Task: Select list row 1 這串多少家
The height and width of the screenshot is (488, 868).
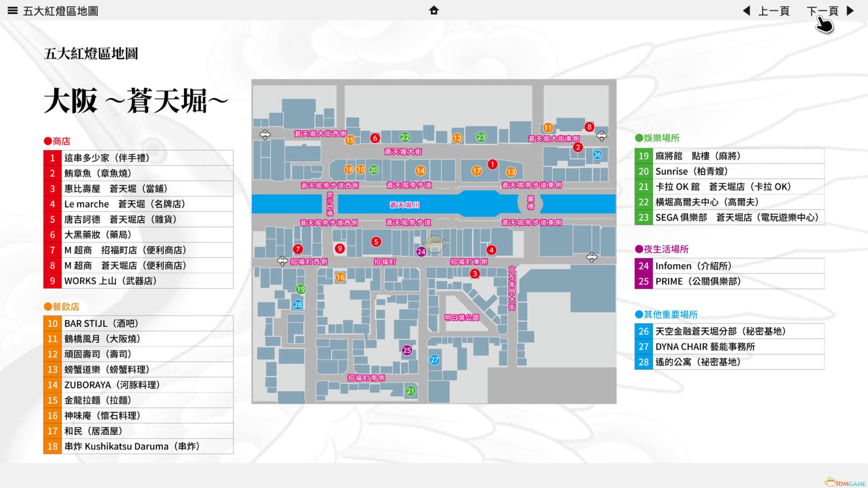Action: pos(139,158)
